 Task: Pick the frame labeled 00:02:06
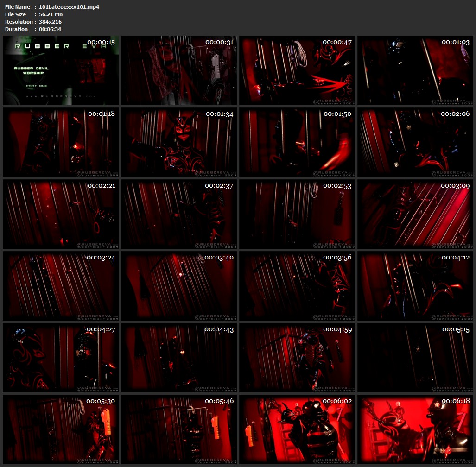(415, 142)
